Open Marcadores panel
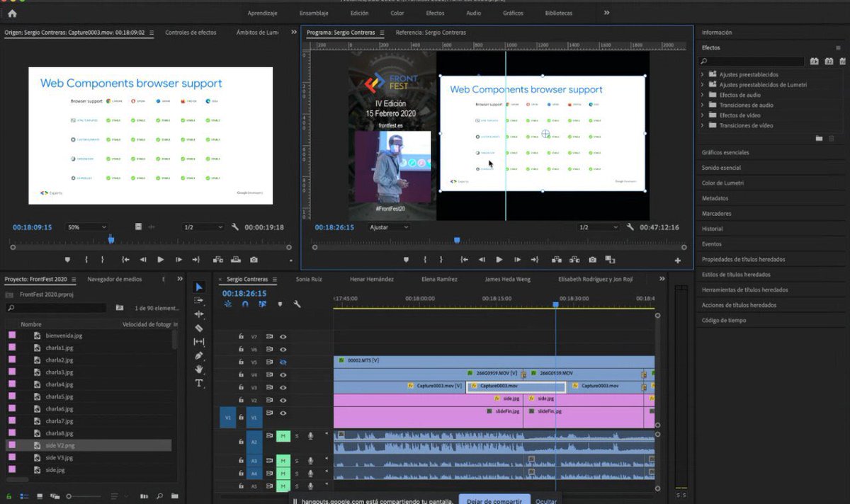This screenshot has height=504, width=850. tap(717, 213)
